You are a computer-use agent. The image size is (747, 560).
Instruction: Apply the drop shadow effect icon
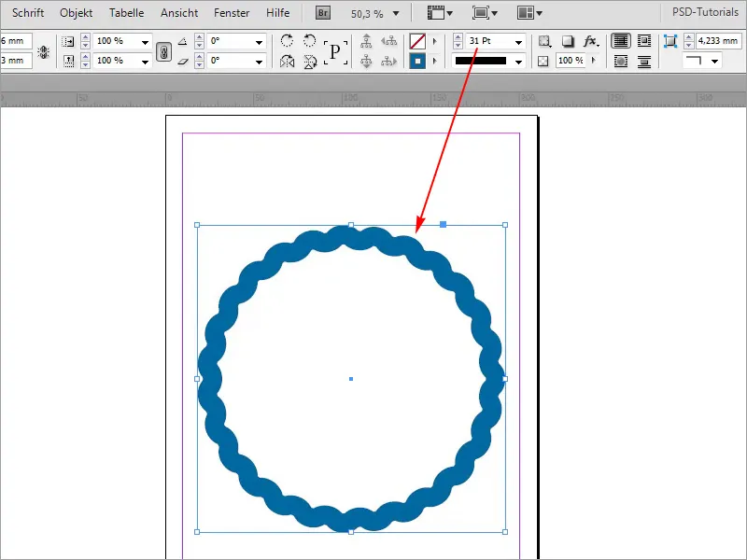(566, 40)
